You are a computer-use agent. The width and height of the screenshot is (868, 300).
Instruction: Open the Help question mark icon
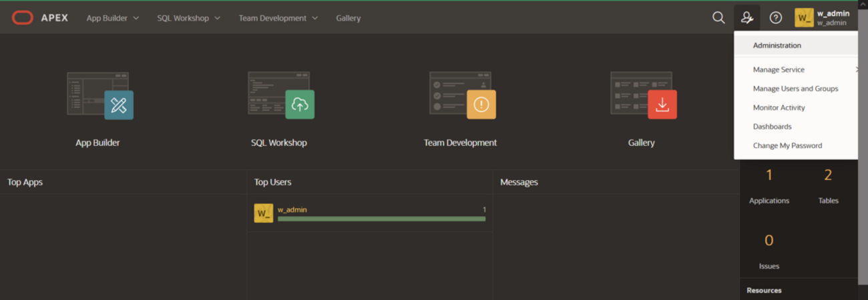click(776, 18)
